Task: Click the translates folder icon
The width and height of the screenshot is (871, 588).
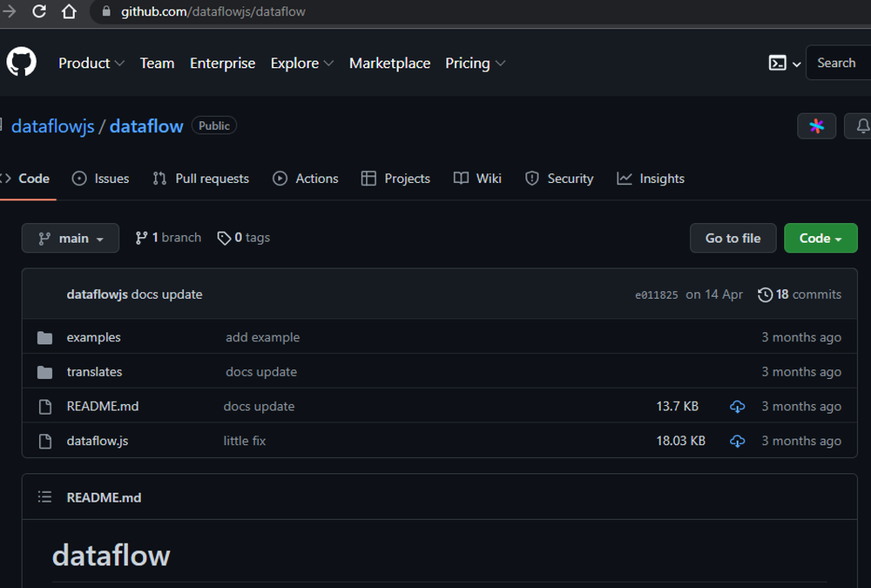Action: coord(44,372)
